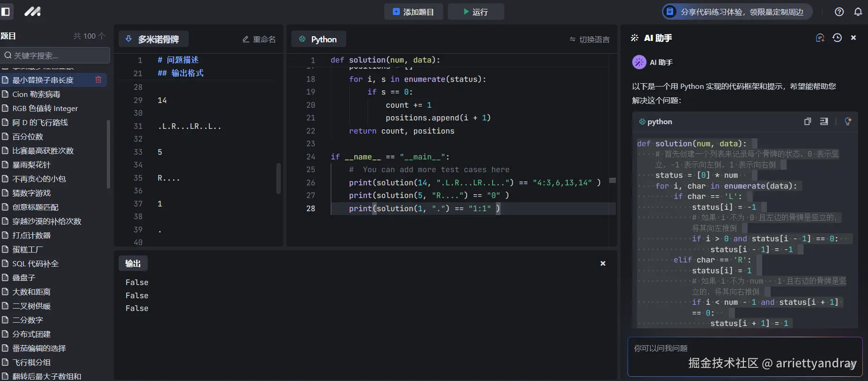Delete the 最小替换子串长度 problem via trash icon
The width and height of the screenshot is (868, 381).
98,80
